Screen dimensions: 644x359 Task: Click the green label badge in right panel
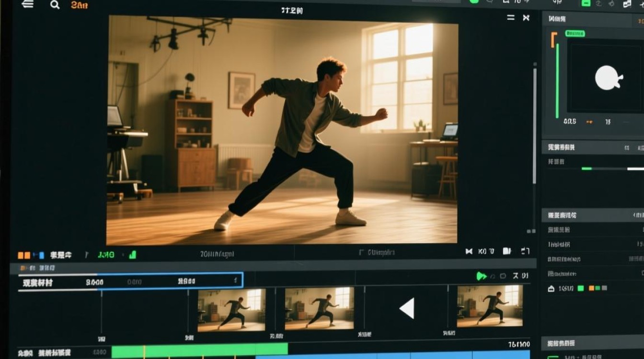tap(575, 34)
